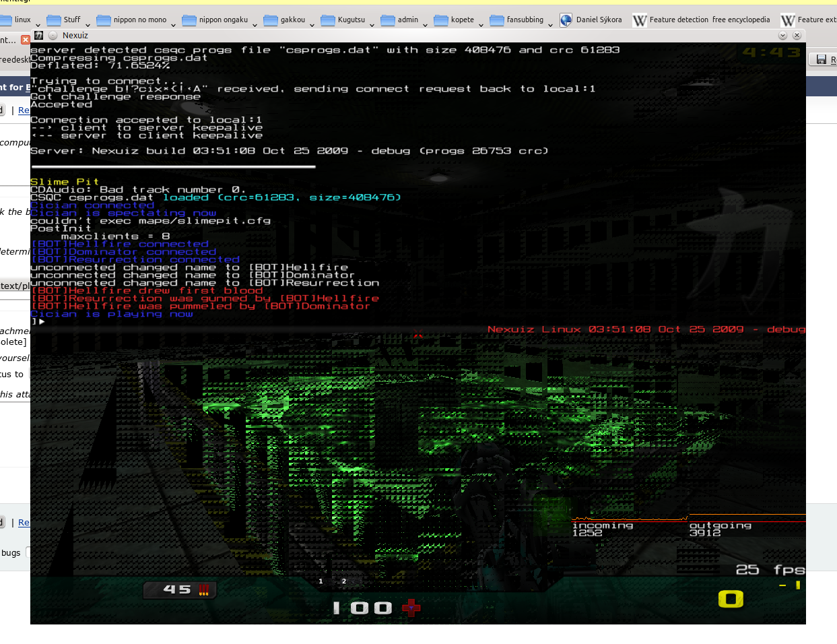
Task: Click the shade arrow button on Nexuiz title bar
Action: coord(782,36)
